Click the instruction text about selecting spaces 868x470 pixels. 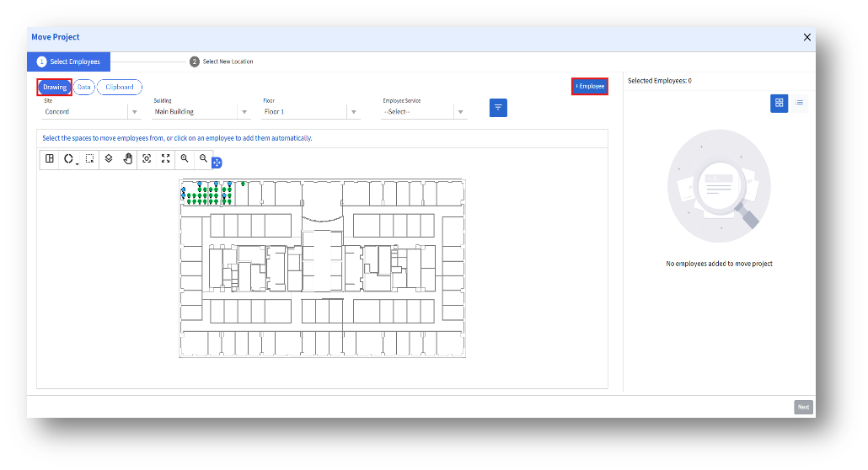[177, 138]
